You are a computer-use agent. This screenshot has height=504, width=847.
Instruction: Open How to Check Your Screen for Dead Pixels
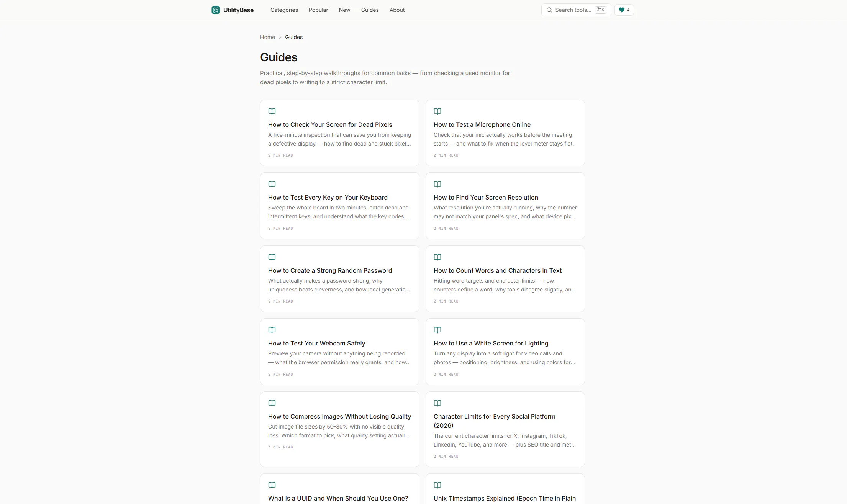click(x=330, y=124)
